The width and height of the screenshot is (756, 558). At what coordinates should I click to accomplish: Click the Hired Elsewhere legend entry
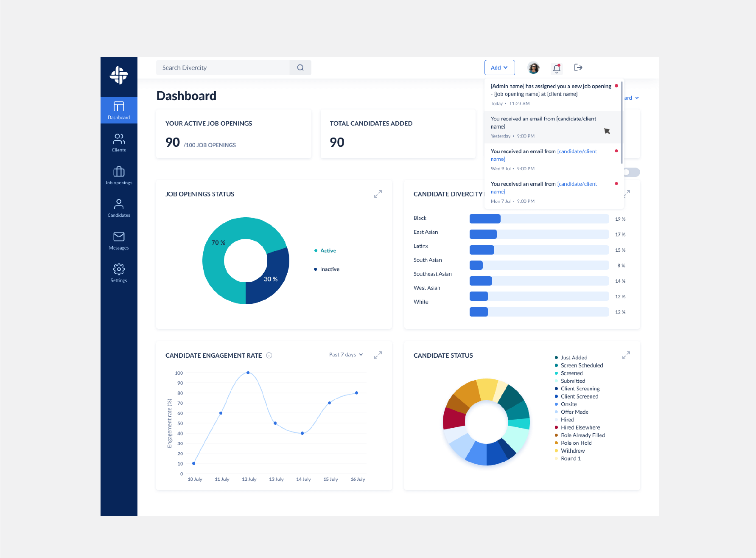coord(577,428)
